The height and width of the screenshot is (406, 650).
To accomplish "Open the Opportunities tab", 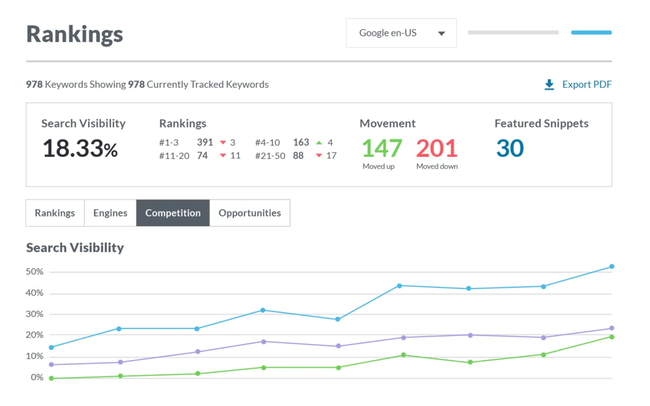I will pos(250,213).
